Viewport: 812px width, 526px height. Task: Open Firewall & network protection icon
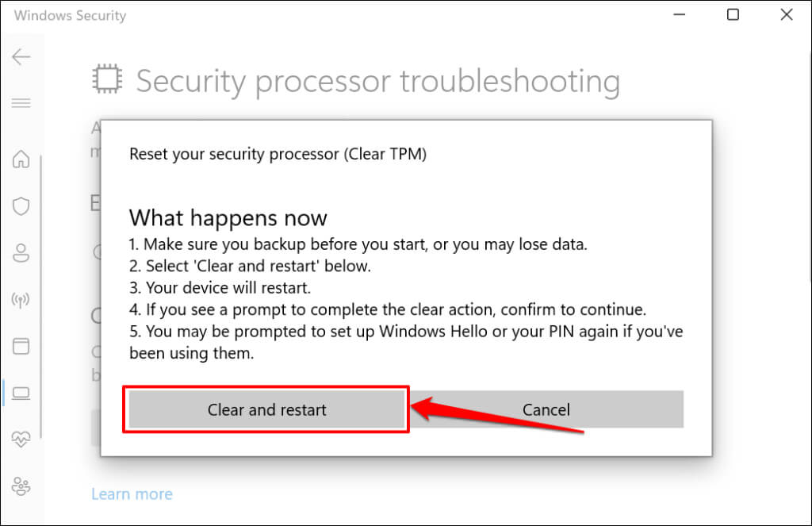21,300
